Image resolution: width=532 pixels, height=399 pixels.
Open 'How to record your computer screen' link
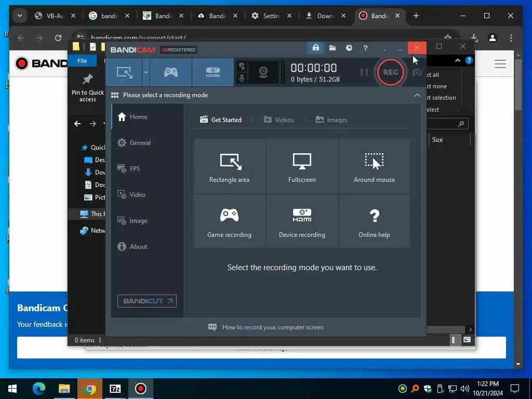pos(266,327)
